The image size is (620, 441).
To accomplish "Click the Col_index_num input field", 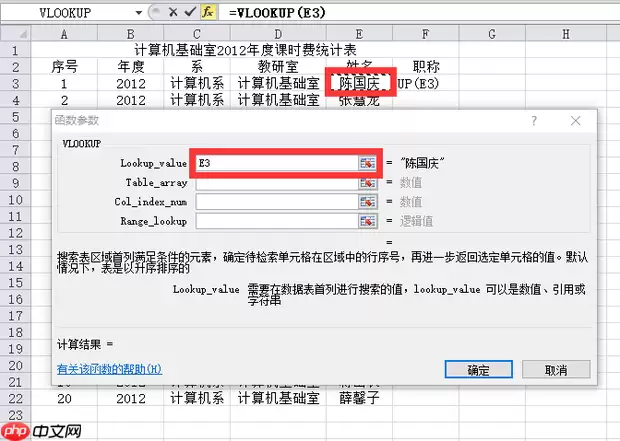I will 277,202.
